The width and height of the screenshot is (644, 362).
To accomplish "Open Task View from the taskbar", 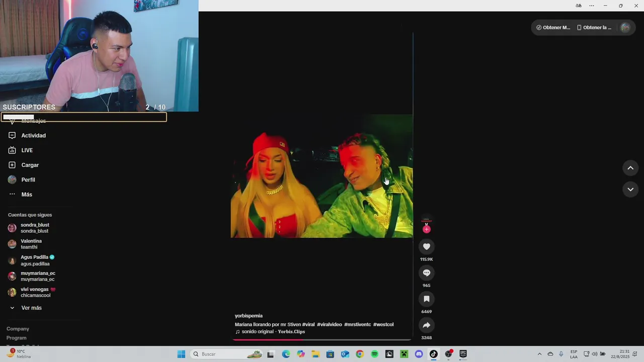I will click(270, 354).
